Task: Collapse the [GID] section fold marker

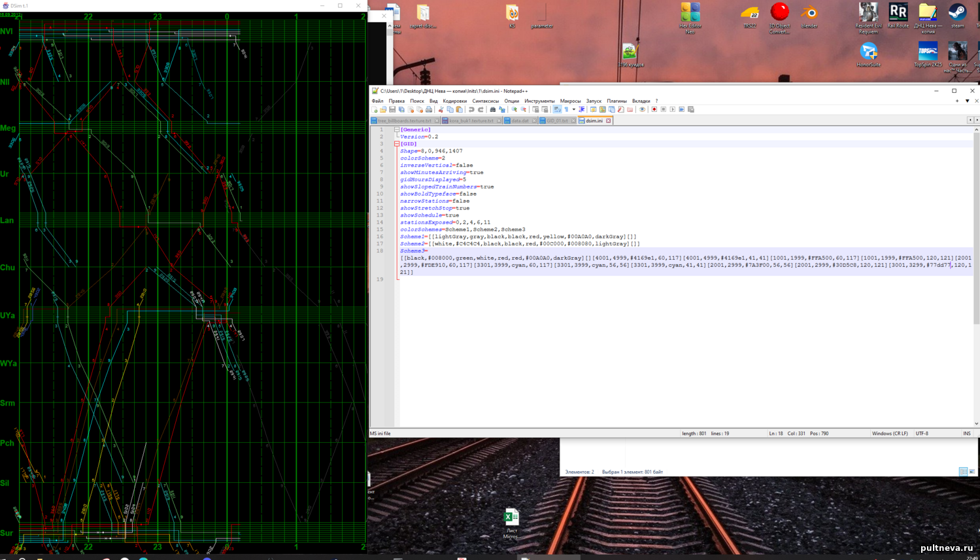Action: [x=397, y=144]
